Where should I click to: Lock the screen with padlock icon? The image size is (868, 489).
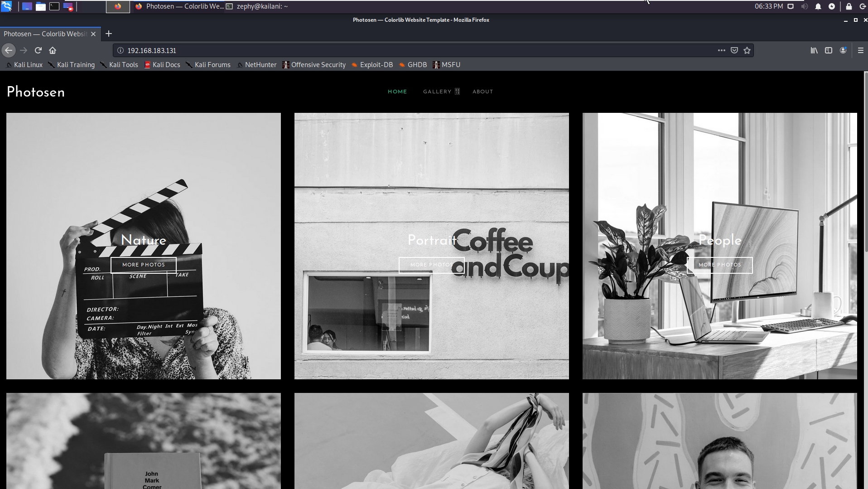[849, 6]
